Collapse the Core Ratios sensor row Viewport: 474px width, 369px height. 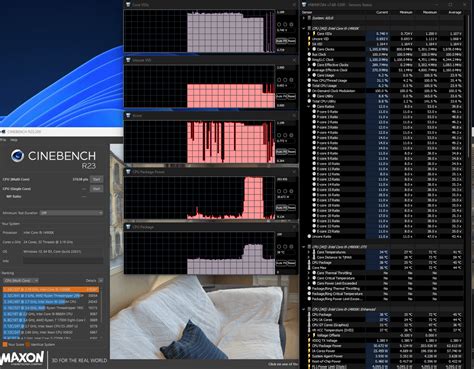click(309, 106)
